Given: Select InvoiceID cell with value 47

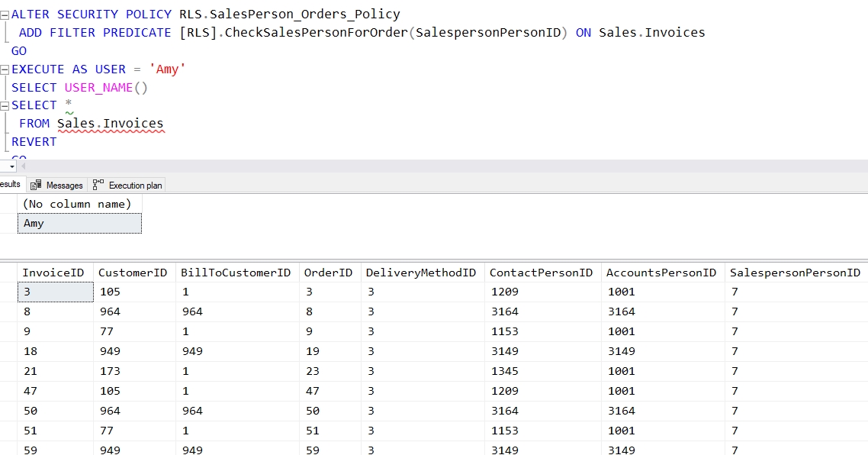Looking at the screenshot, I should [56, 392].
